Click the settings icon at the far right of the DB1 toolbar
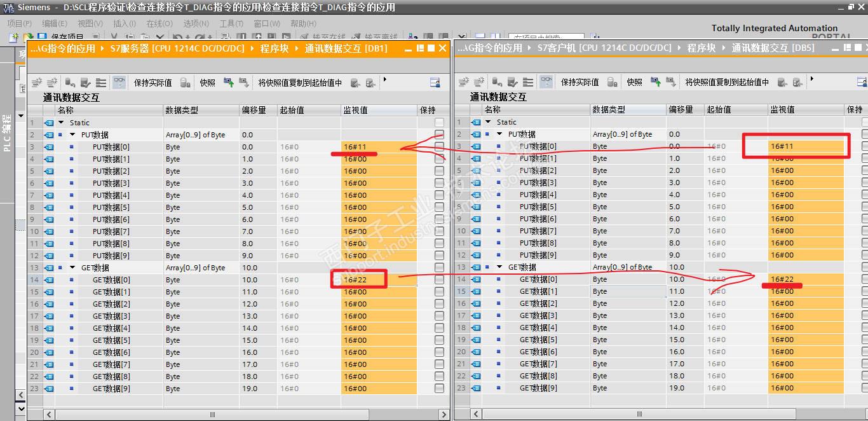Viewport: 868px width, 421px height. point(435,83)
